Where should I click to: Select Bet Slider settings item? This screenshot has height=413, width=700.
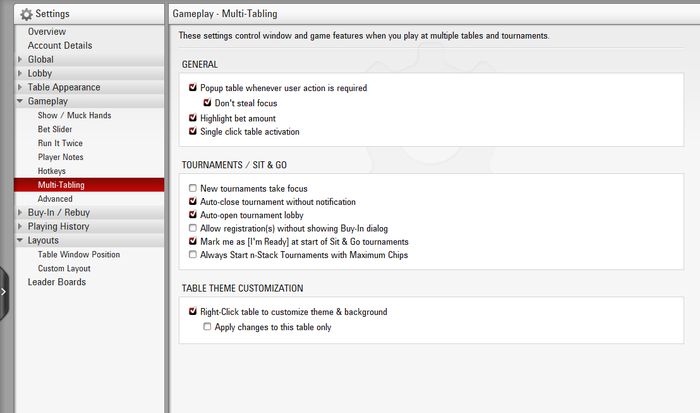pos(55,129)
